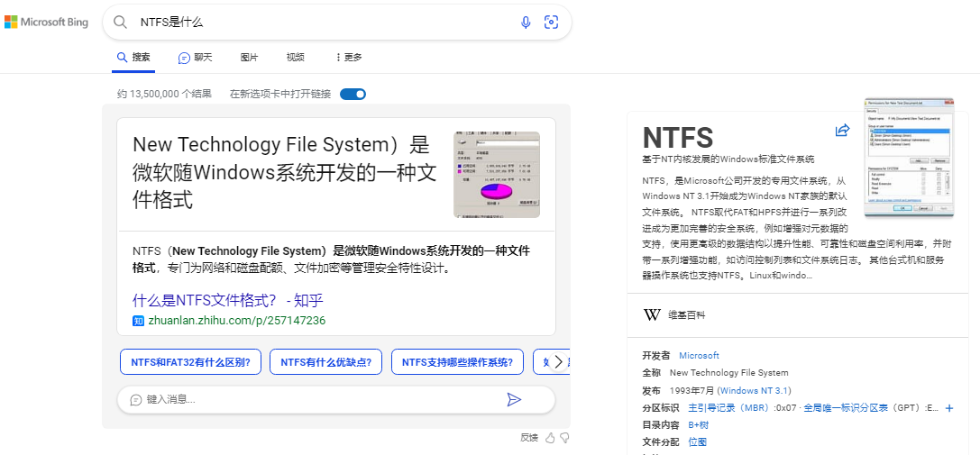Click the subtitle 基于NT内核发展的Windows标准文件系统
The width and height of the screenshot is (980, 455).
click(728, 159)
